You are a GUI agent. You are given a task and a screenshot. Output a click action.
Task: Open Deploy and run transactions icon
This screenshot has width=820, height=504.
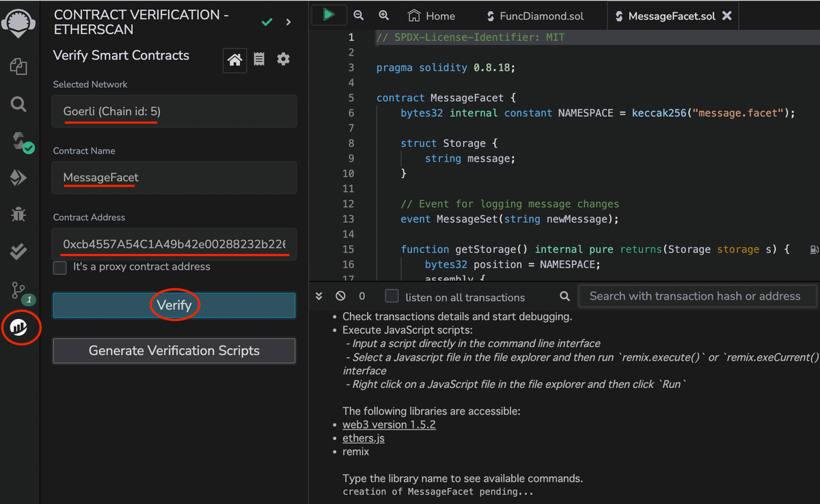click(x=19, y=178)
